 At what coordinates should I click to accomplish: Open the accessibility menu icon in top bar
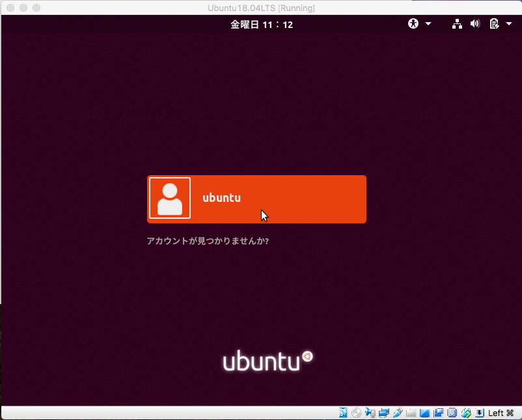click(413, 23)
